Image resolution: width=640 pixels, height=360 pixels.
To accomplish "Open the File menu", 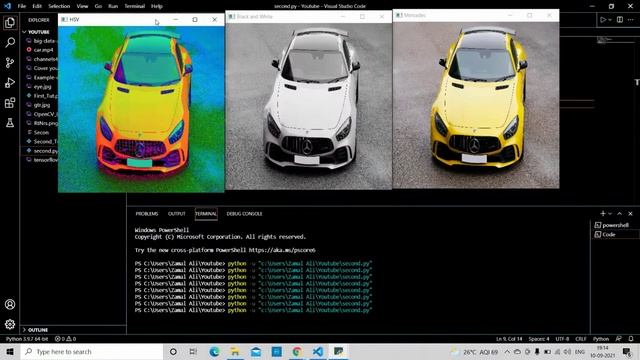I will tap(22, 6).
